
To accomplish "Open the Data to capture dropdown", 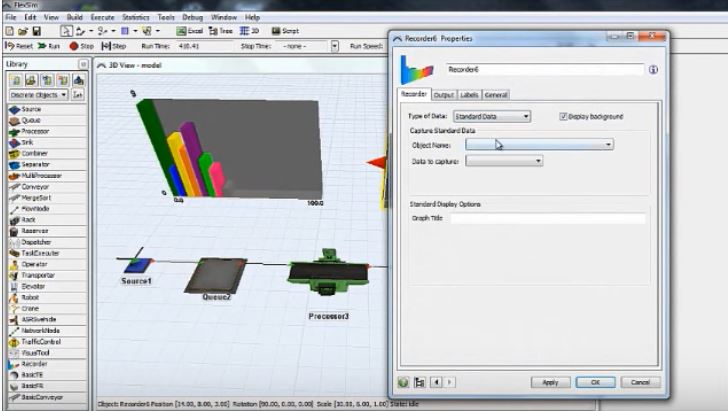I will pyautogui.click(x=504, y=161).
